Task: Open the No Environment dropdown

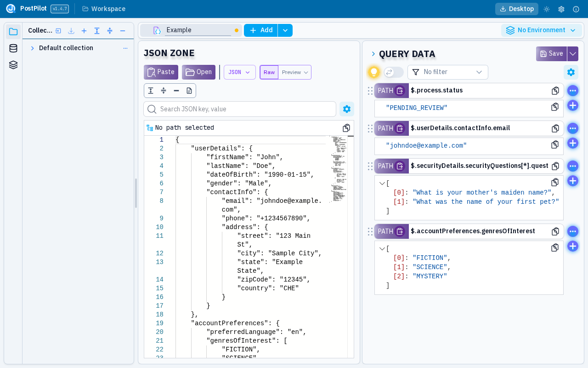Action: coord(541,30)
